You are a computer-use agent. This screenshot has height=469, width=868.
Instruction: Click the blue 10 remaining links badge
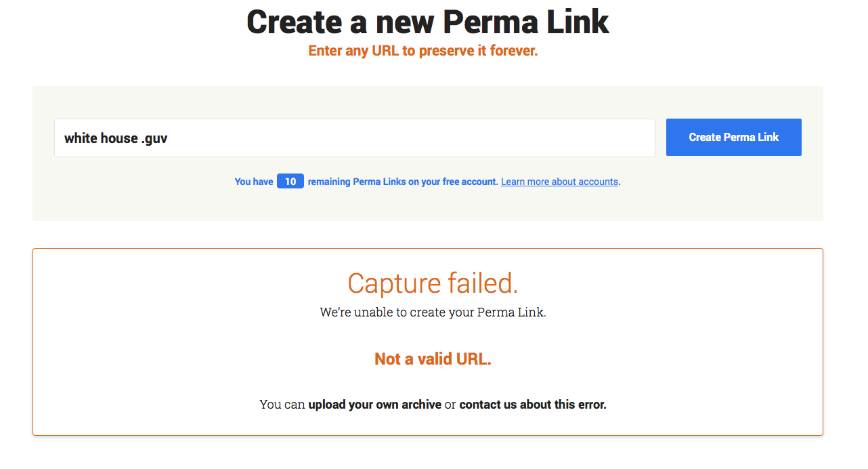[290, 182]
